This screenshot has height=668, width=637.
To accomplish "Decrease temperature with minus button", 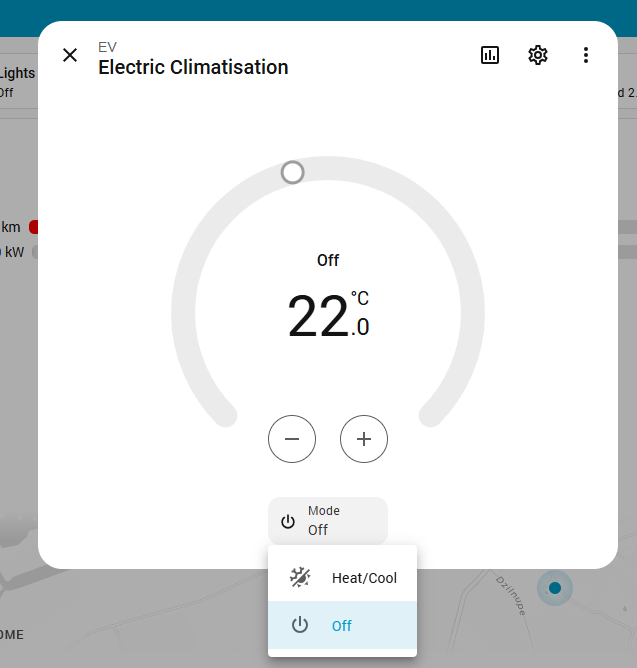I will [x=292, y=439].
